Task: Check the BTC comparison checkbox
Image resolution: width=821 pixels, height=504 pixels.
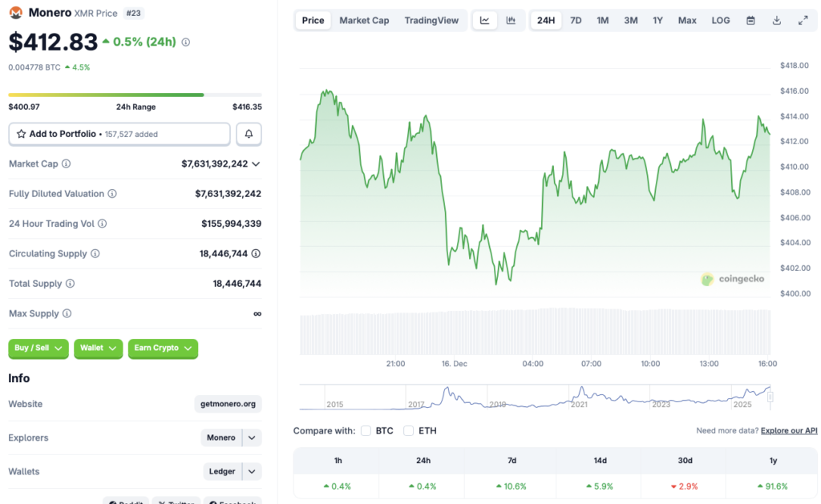Action: point(367,430)
